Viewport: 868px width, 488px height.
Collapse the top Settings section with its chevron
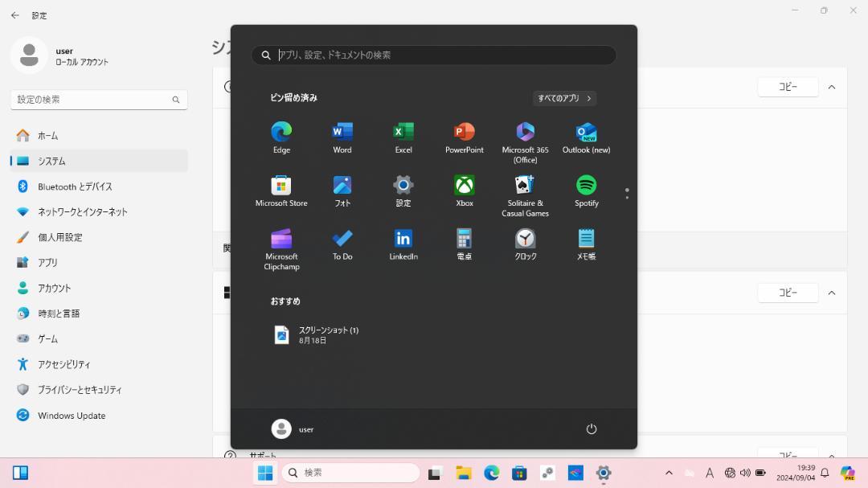point(832,87)
